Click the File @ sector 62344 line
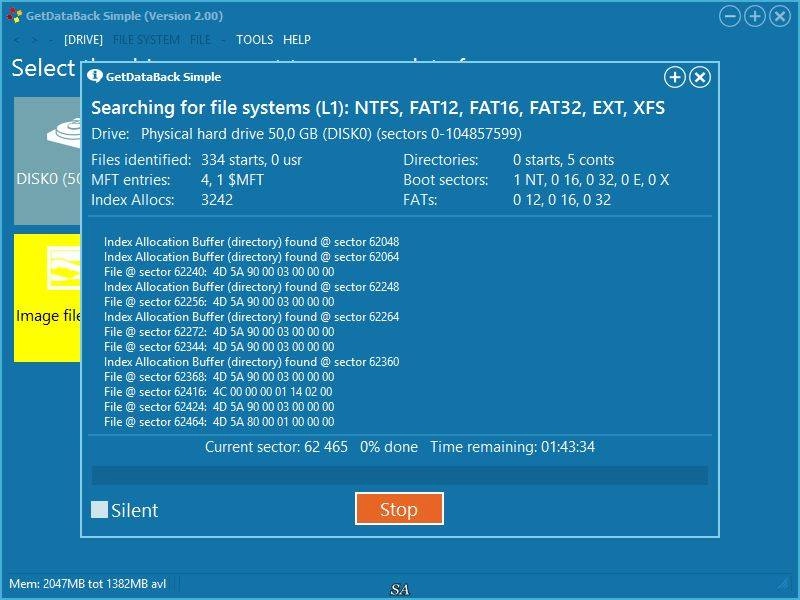This screenshot has width=800, height=600. tap(219, 347)
